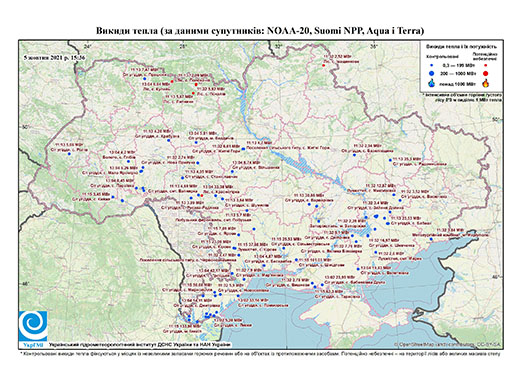Viewport: 520px width, 368px height.
Task: Click the blue flame icon in the legend
Action: (431, 83)
